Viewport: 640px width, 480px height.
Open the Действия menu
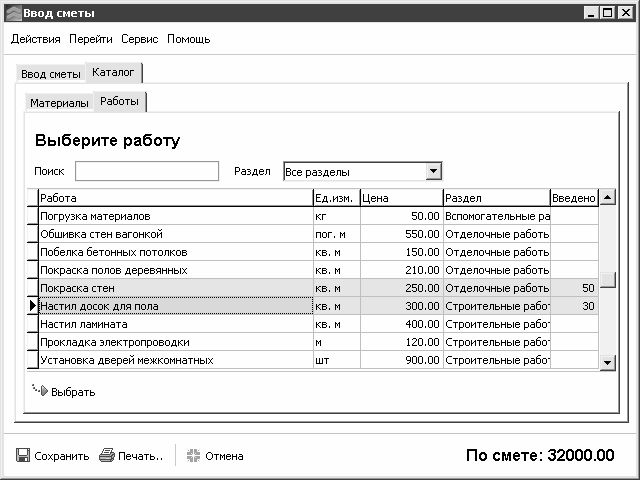tap(36, 39)
